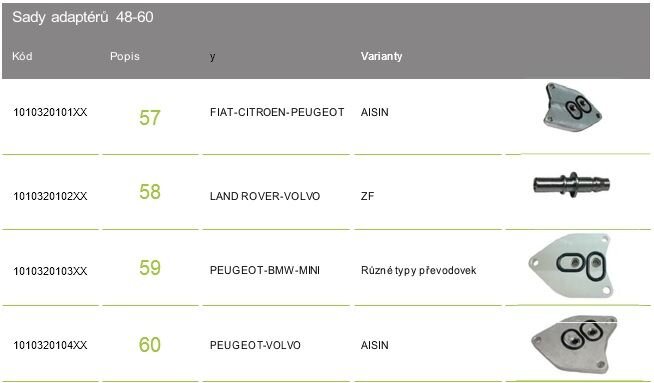Select the green number 58

[150, 192]
